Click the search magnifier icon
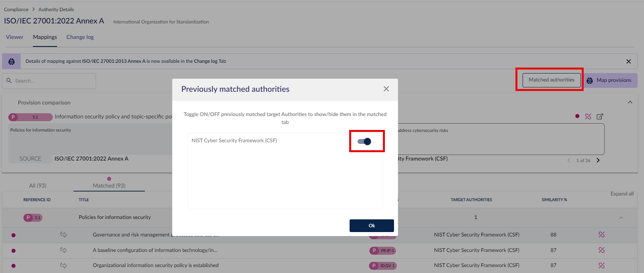The width and height of the screenshot is (644, 273). point(9,81)
